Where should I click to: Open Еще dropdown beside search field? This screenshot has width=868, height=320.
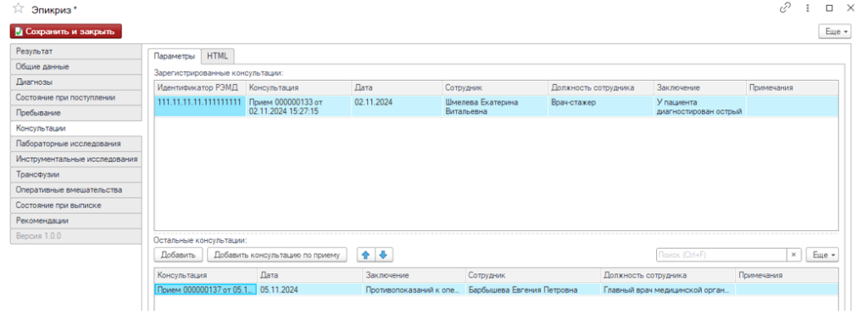[x=821, y=255]
